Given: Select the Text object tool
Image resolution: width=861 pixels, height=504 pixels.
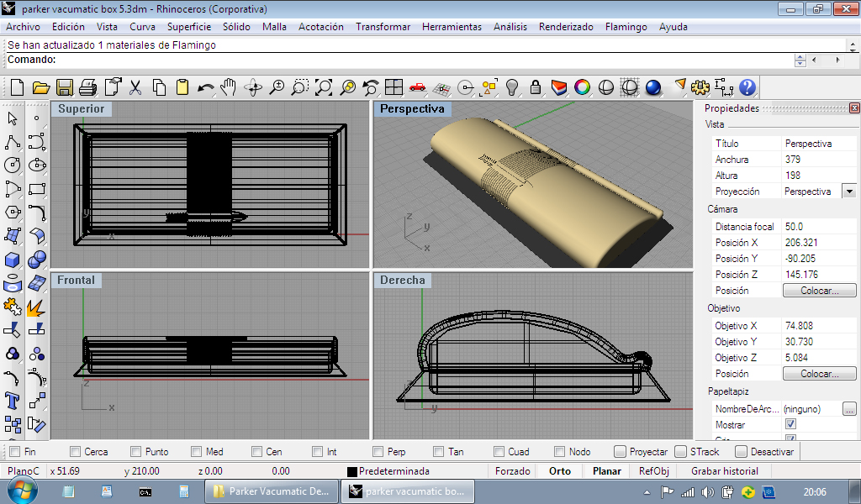Looking at the screenshot, I should (13, 400).
